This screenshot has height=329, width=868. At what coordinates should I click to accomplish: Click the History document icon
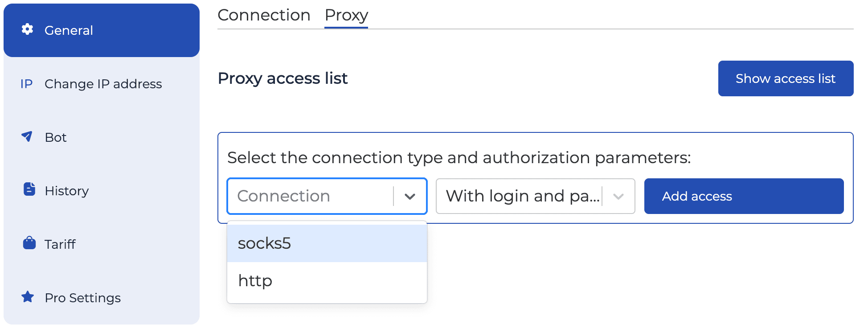point(29,190)
